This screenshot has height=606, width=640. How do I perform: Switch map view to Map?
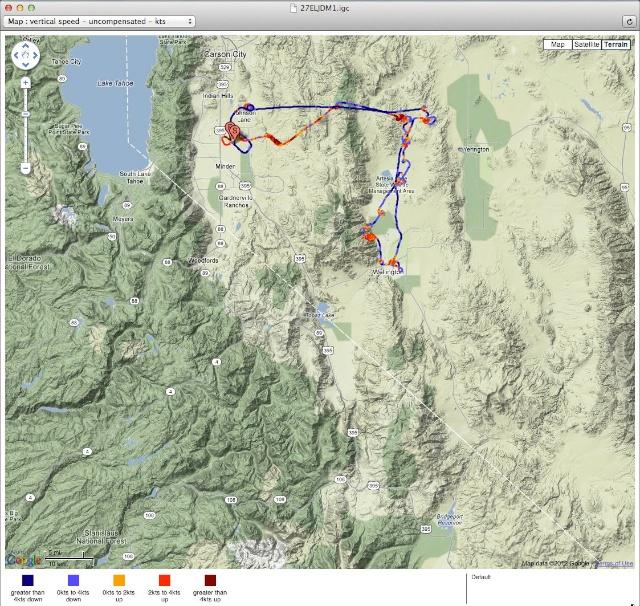point(557,44)
